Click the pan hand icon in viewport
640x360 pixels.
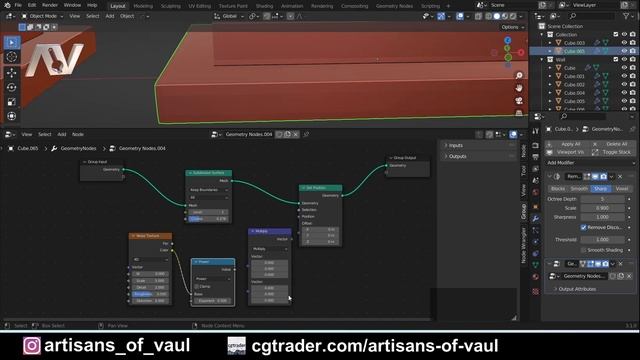519,88
